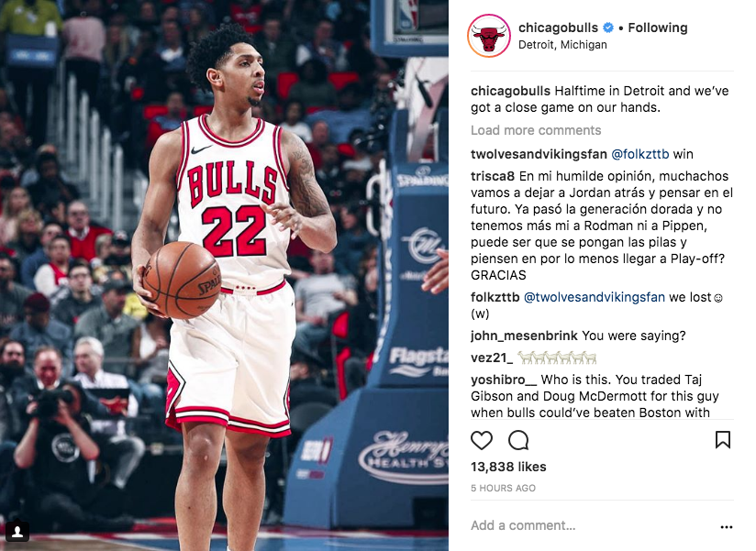The height and width of the screenshot is (551, 756).
Task: Expand Load more comments
Action: 536,130
